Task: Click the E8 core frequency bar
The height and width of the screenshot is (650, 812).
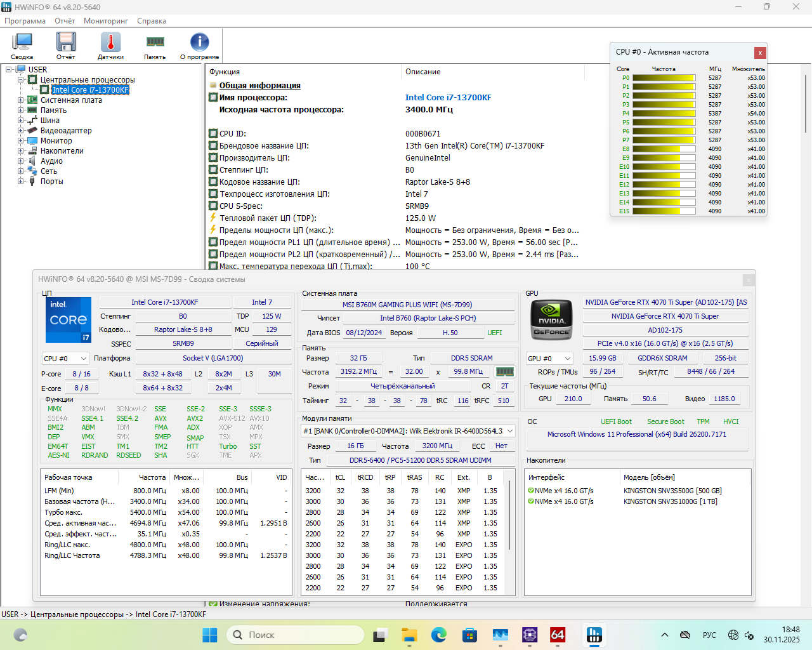Action: click(665, 149)
